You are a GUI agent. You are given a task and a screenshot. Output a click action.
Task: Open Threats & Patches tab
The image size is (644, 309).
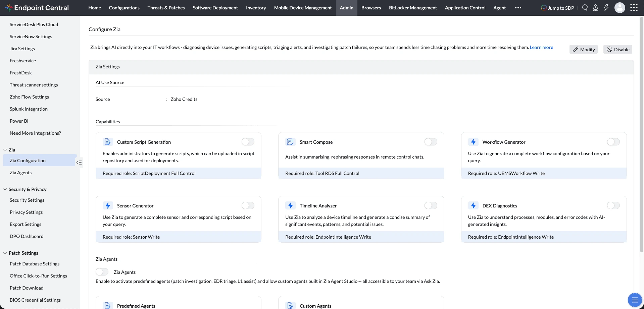click(166, 8)
